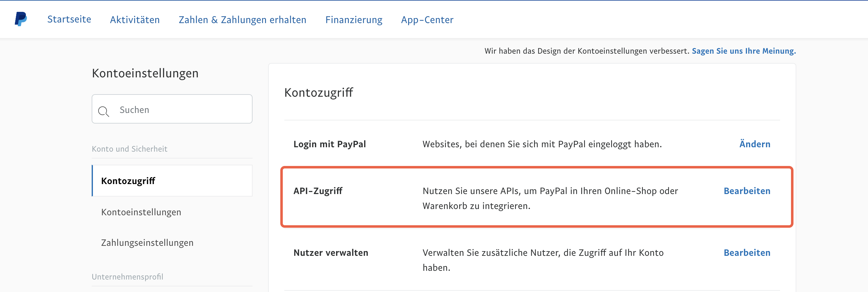Open the Sagen Sie uns Ihre Meinung link
The image size is (868, 292).
744,51
